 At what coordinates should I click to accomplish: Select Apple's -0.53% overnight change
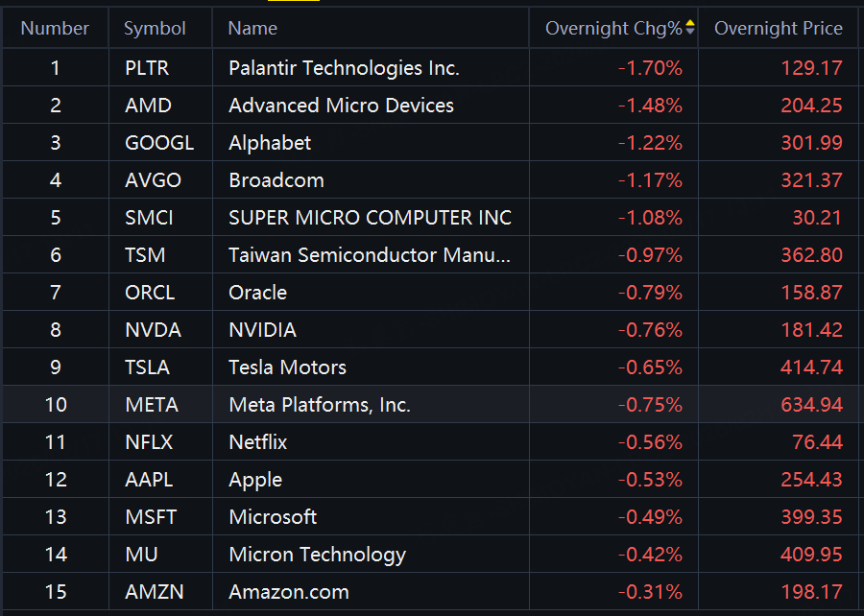(651, 480)
